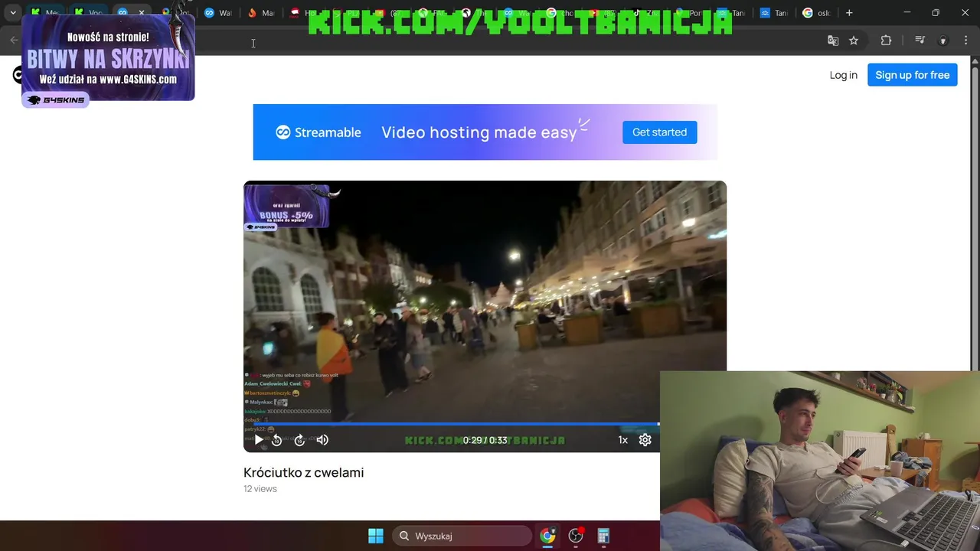Switch to the "Wat" Streamable tab

(x=218, y=13)
